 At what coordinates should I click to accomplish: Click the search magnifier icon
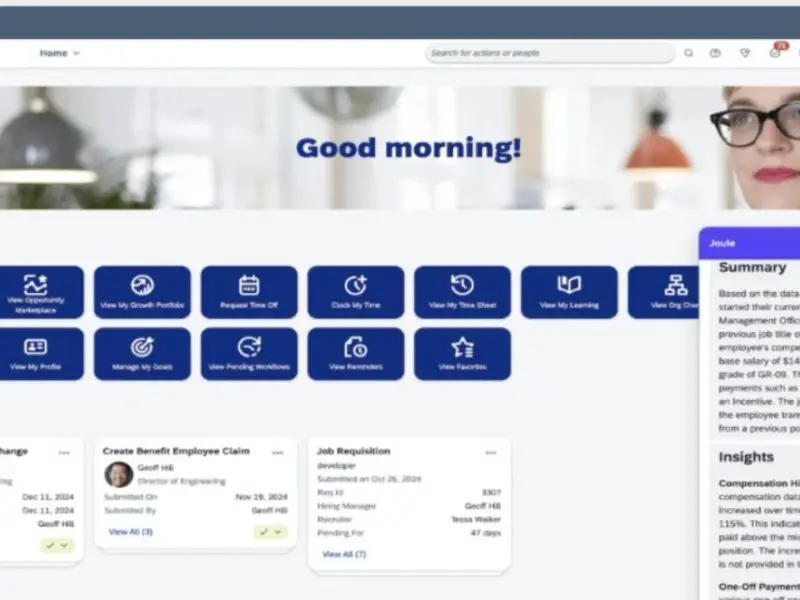point(688,53)
